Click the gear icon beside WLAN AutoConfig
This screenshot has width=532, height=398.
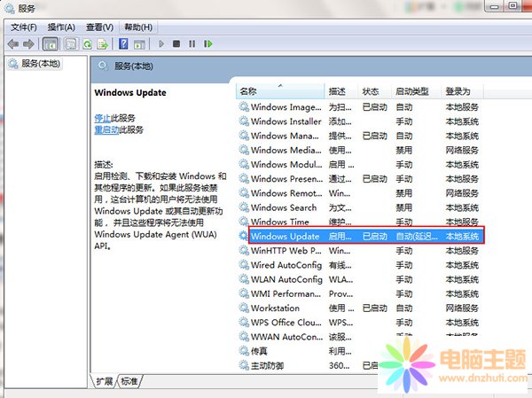point(244,279)
